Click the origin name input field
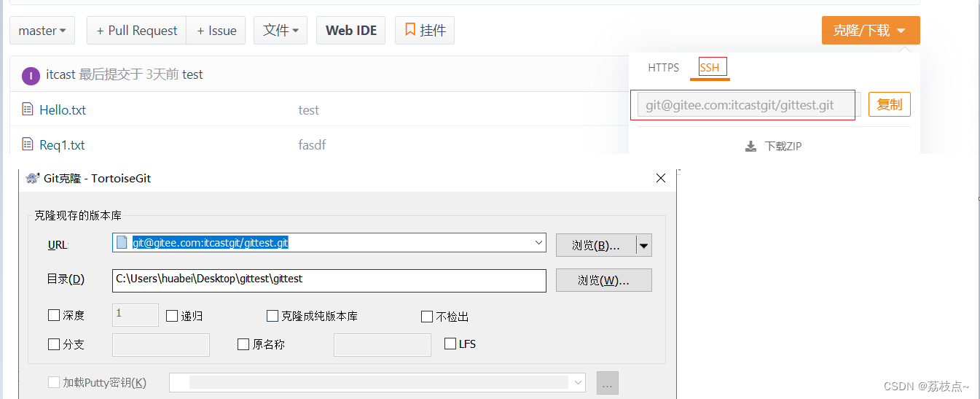 (x=383, y=345)
